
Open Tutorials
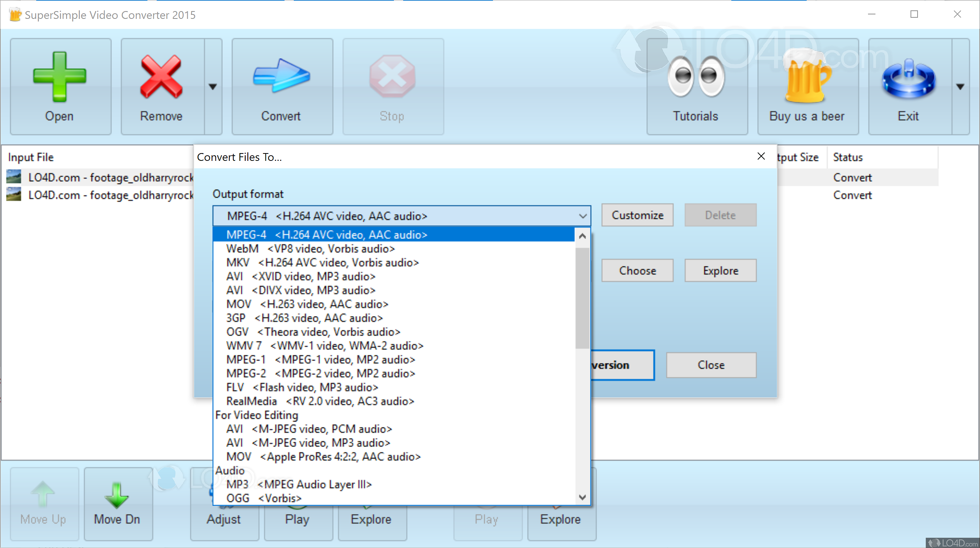coord(697,86)
